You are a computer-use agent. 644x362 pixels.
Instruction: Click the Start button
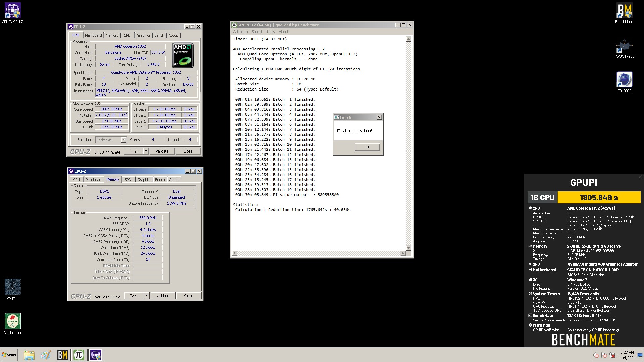pos(9,355)
